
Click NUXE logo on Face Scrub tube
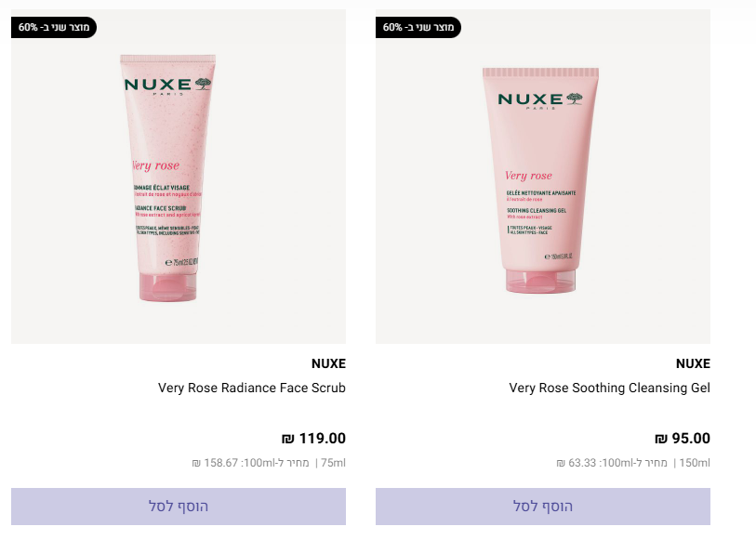(167, 86)
